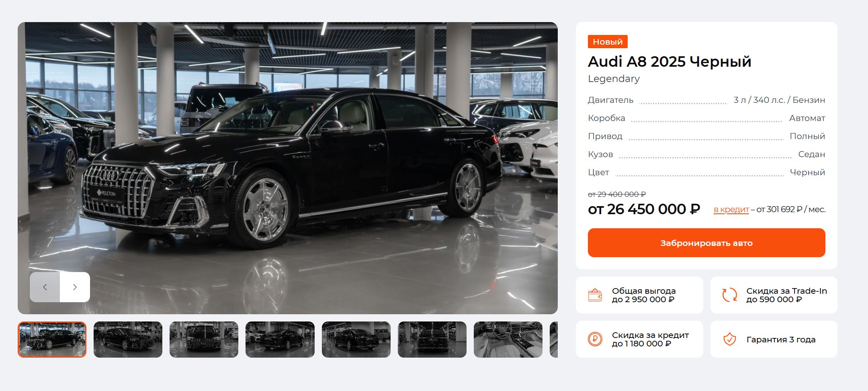The image size is (868, 391).
Task: Select the first highlighted thumbnail
Action: (52, 339)
